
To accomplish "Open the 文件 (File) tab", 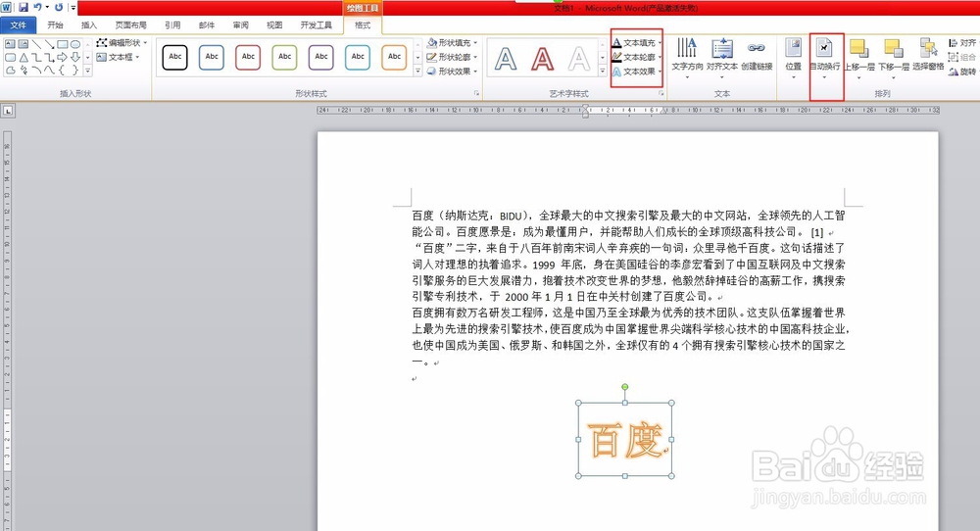I will [18, 25].
